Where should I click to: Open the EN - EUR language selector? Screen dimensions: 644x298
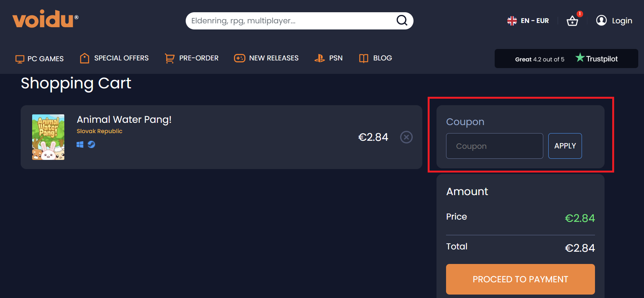point(534,21)
